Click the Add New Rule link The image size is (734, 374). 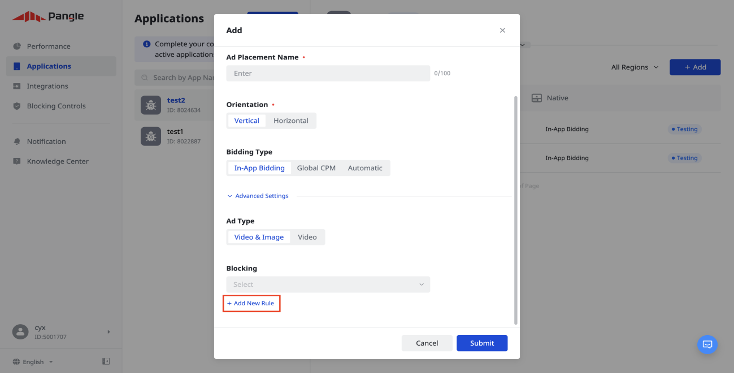point(251,303)
